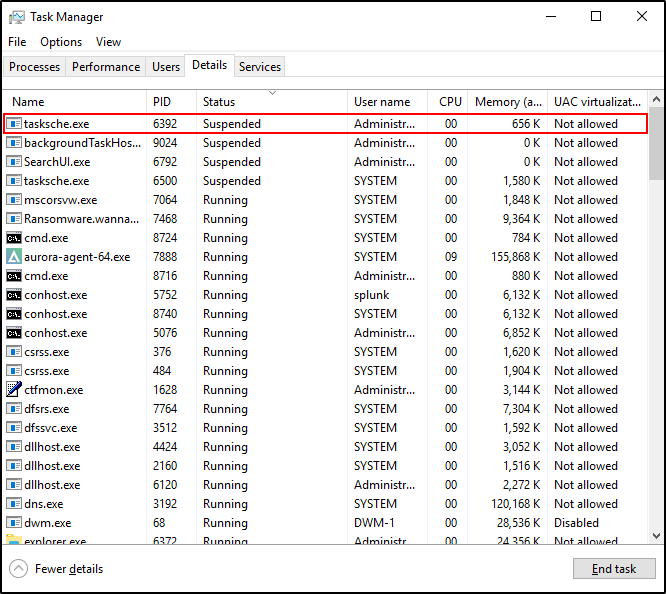
Task: Click the Ransomware.wanna process icon
Action: click(14, 219)
